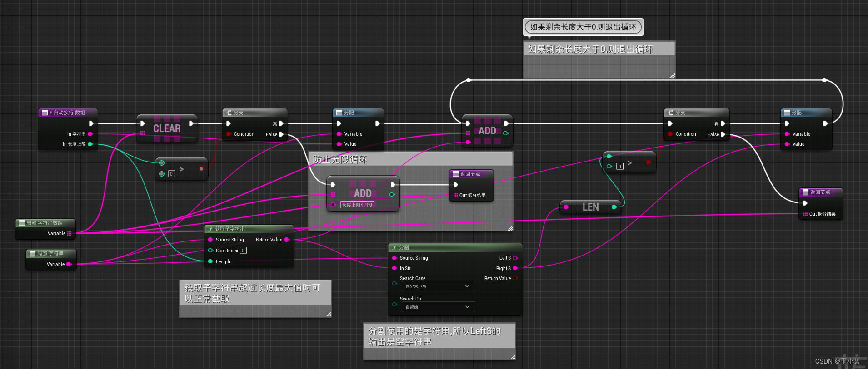The image size is (868, 369).
Task: Select the CLEAR array node
Action: point(167,128)
